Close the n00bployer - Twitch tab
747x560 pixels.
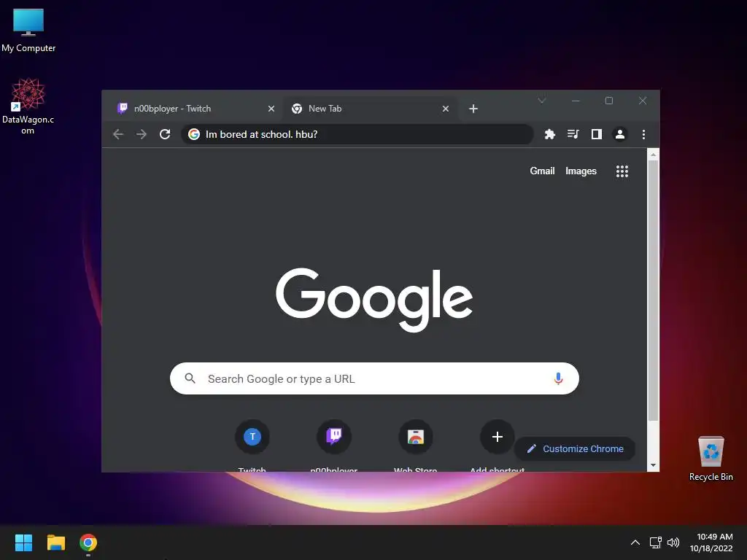point(271,109)
